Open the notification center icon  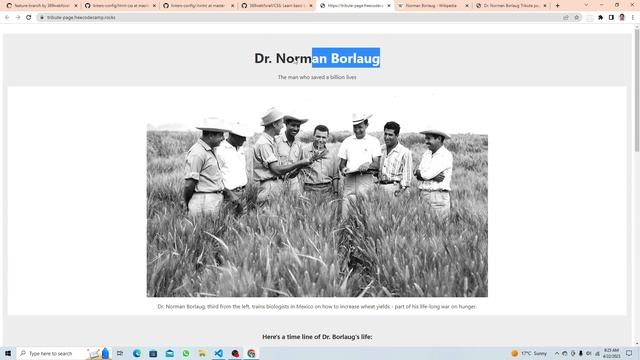pyautogui.click(x=629, y=353)
